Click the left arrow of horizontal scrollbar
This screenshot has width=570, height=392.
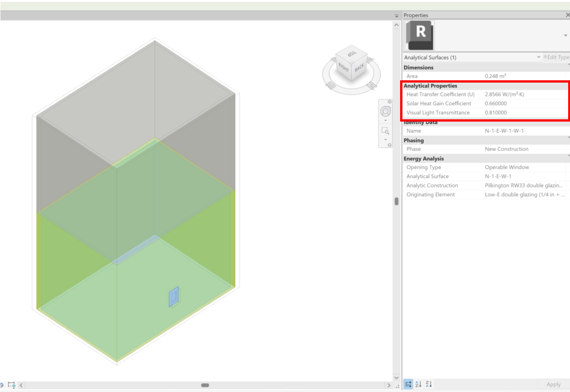(21, 385)
